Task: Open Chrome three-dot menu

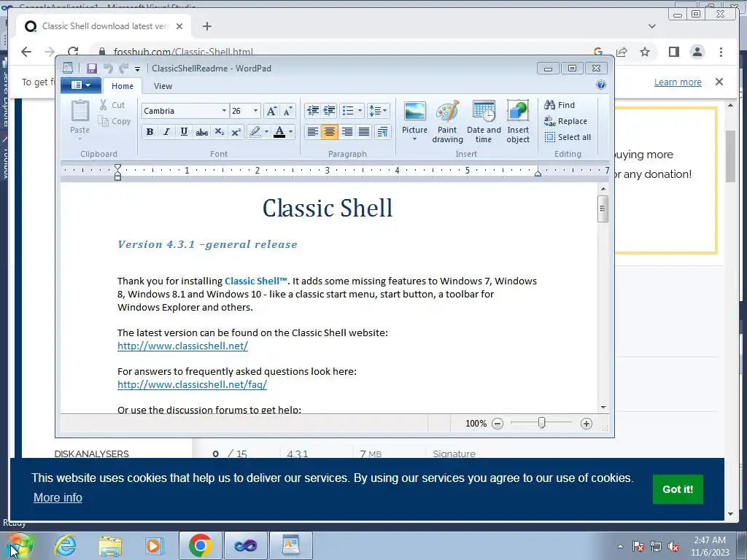Action: tap(721, 52)
